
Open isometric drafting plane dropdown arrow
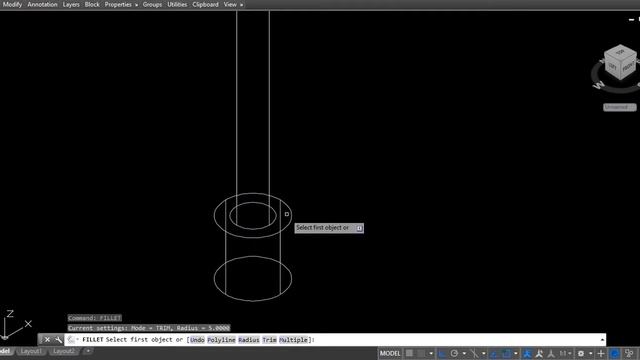(x=484, y=353)
